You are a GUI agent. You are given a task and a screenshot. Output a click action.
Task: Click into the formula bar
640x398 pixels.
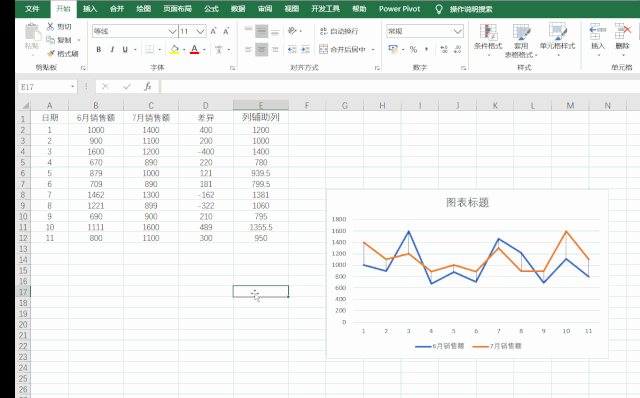pyautogui.click(x=400, y=87)
